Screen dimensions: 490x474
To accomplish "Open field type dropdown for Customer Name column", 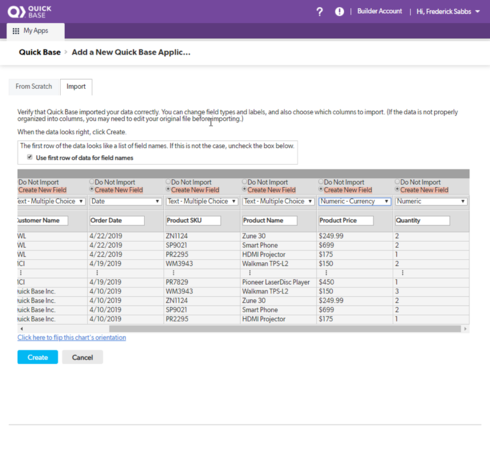I will [51, 201].
